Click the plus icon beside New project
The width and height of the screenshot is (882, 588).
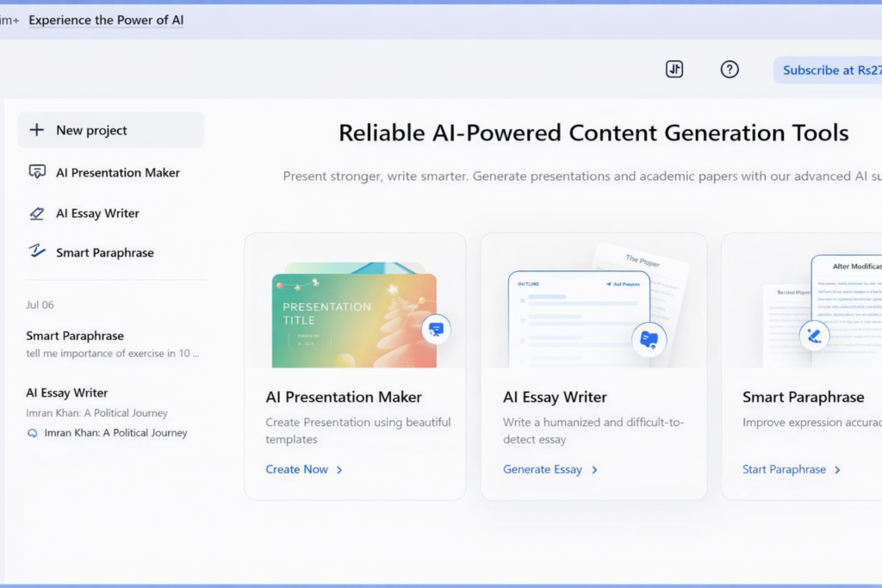pos(36,130)
